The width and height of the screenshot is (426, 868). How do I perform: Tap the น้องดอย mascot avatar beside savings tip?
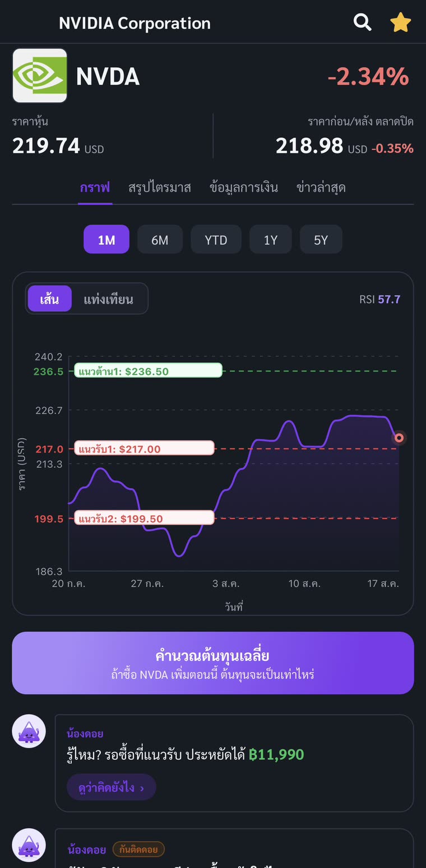tap(29, 731)
